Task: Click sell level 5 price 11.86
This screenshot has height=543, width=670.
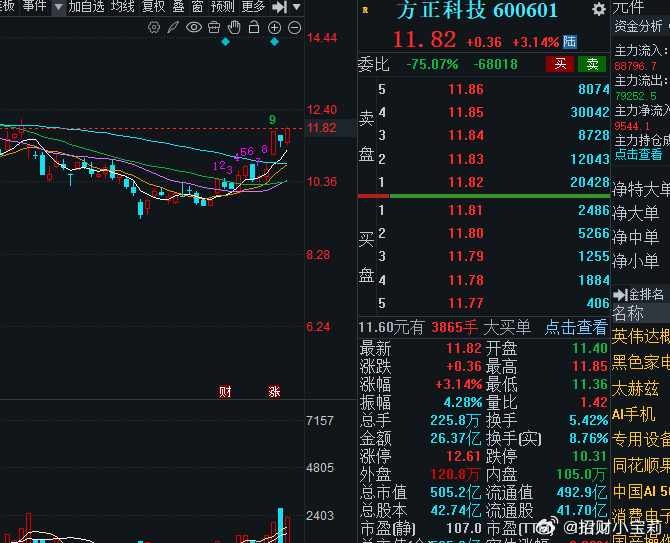Action: 466,89
